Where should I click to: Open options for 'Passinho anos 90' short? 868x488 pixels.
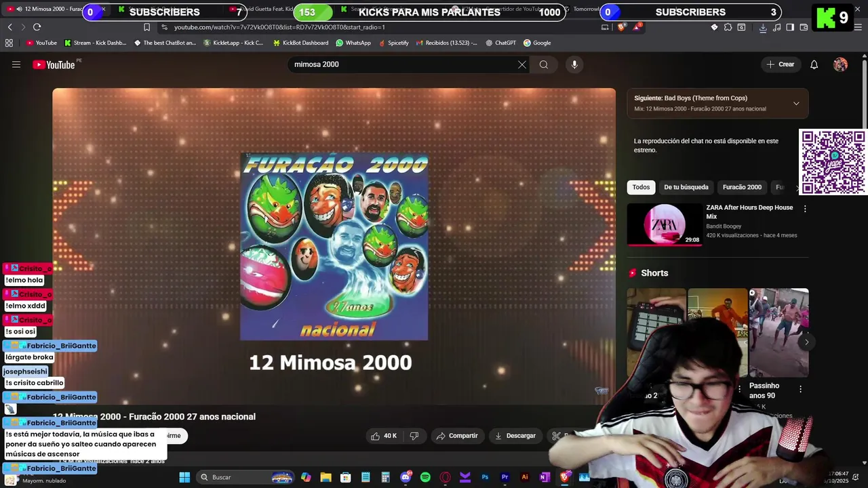coord(800,389)
